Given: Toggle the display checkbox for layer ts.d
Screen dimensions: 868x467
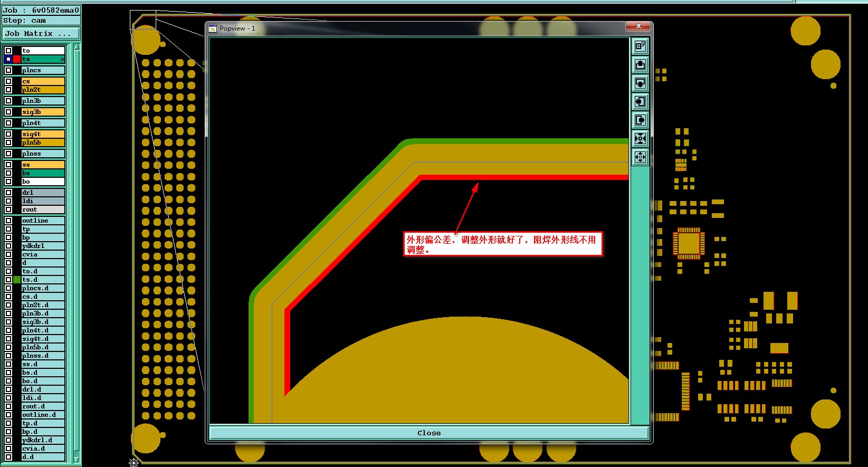Looking at the screenshot, I should click(x=8, y=280).
